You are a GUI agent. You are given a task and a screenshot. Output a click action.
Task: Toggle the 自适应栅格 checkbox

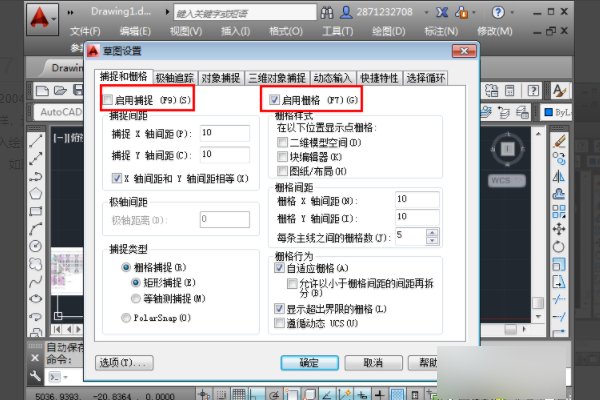(279, 268)
